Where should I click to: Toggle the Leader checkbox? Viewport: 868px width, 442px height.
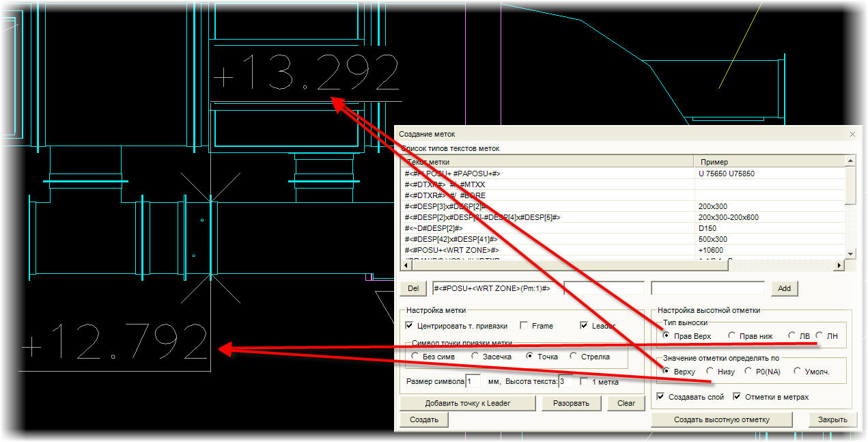tap(584, 326)
